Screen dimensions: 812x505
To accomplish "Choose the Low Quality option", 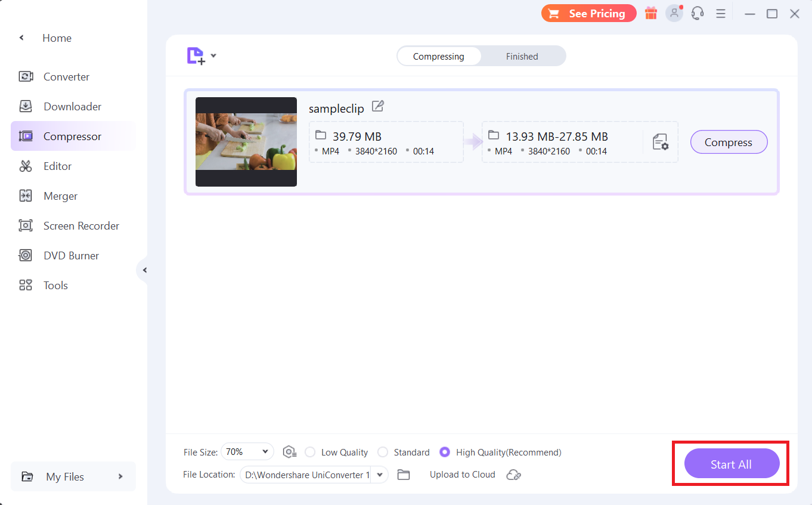I will [x=309, y=452].
